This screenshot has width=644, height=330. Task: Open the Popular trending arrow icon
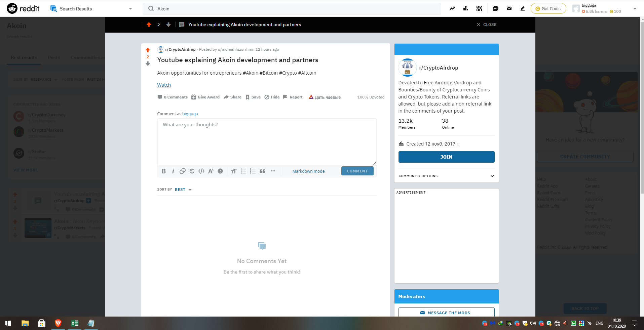point(452,8)
